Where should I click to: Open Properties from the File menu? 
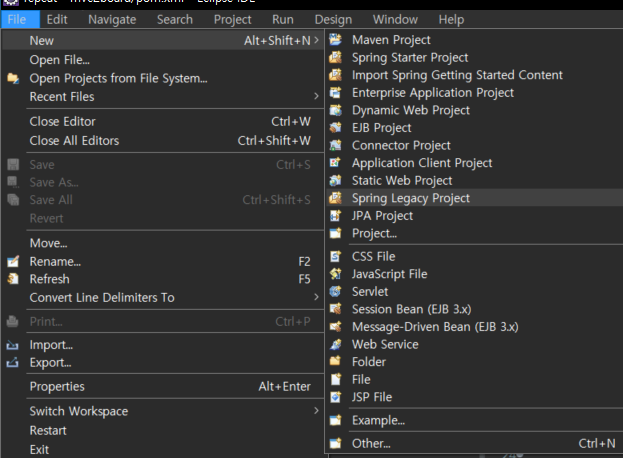[163, 386]
